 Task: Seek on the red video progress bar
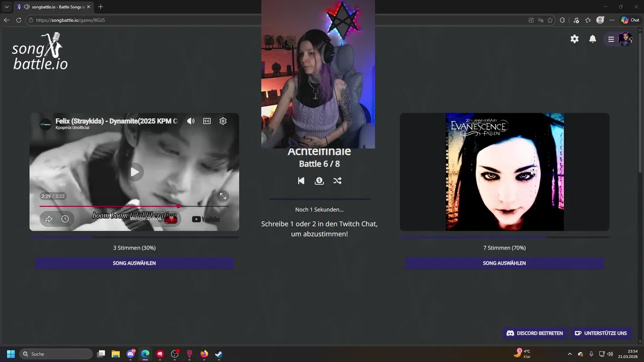point(134,206)
